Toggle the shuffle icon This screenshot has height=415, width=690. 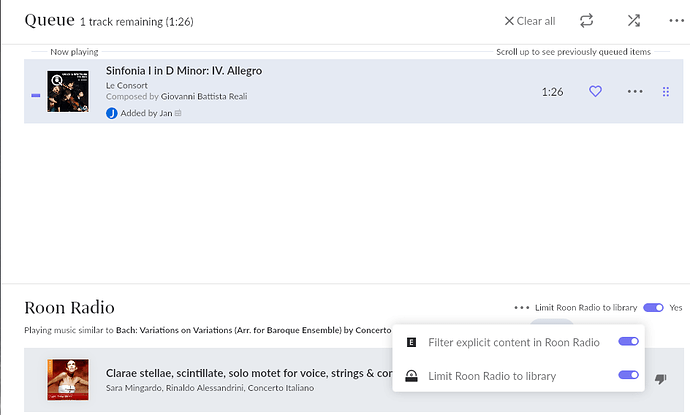pos(634,21)
